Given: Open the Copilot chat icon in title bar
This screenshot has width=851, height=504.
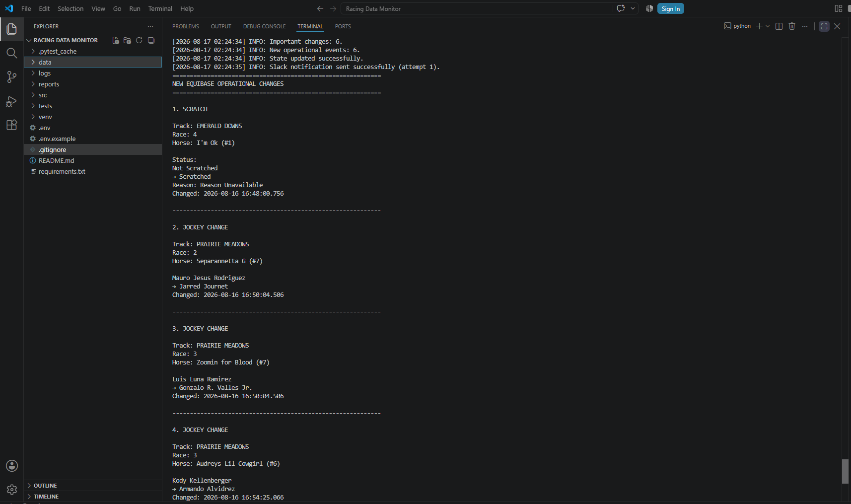Looking at the screenshot, I should 621,8.
